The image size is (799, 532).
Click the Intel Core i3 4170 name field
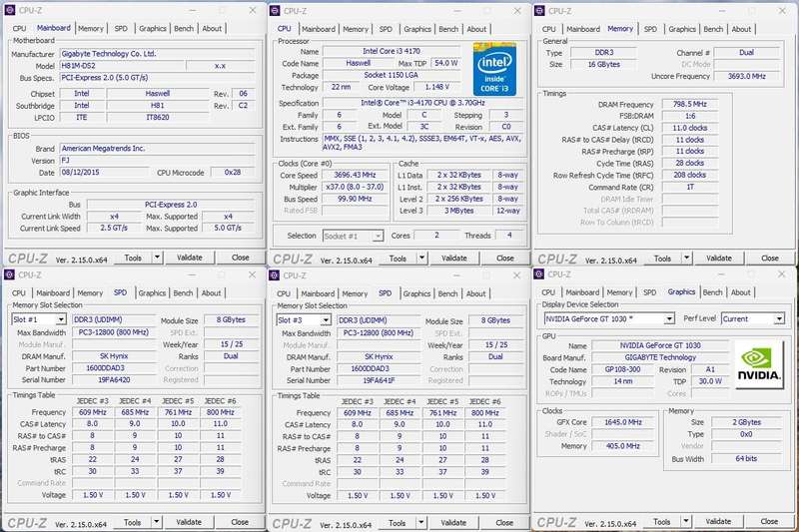click(392, 51)
